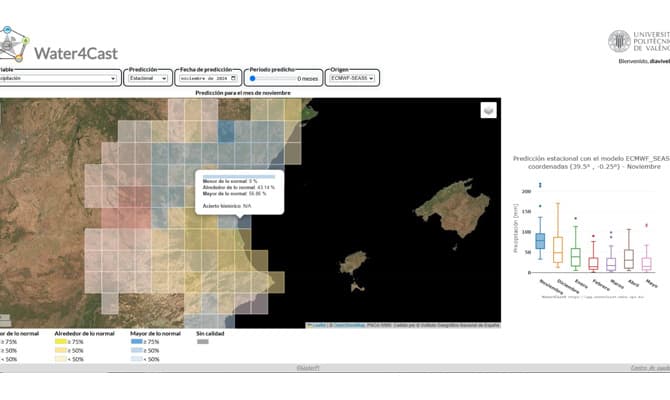
Task: Open the Predicción Estacional dropdown
Action: pos(147,78)
